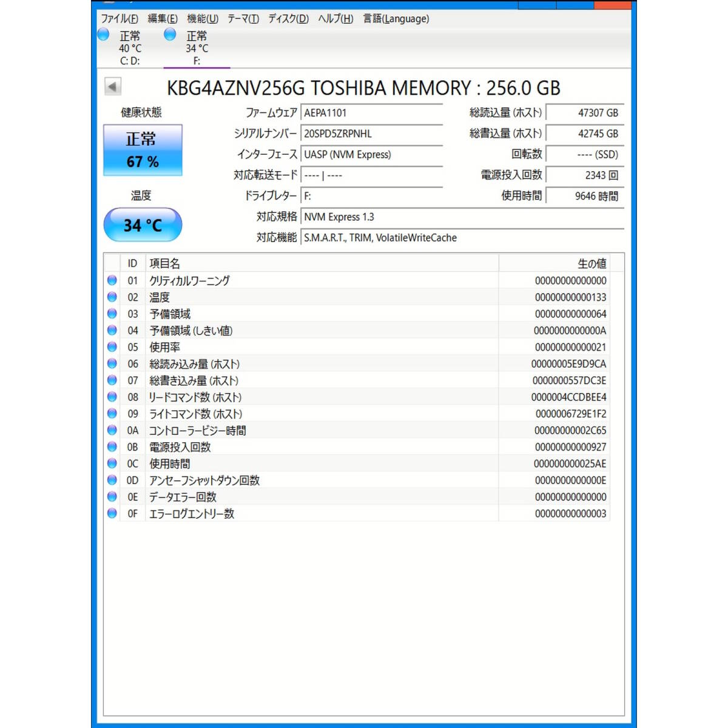Click status icon for 0C 使用時間 row
This screenshot has height=728, width=728.
[x=112, y=463]
